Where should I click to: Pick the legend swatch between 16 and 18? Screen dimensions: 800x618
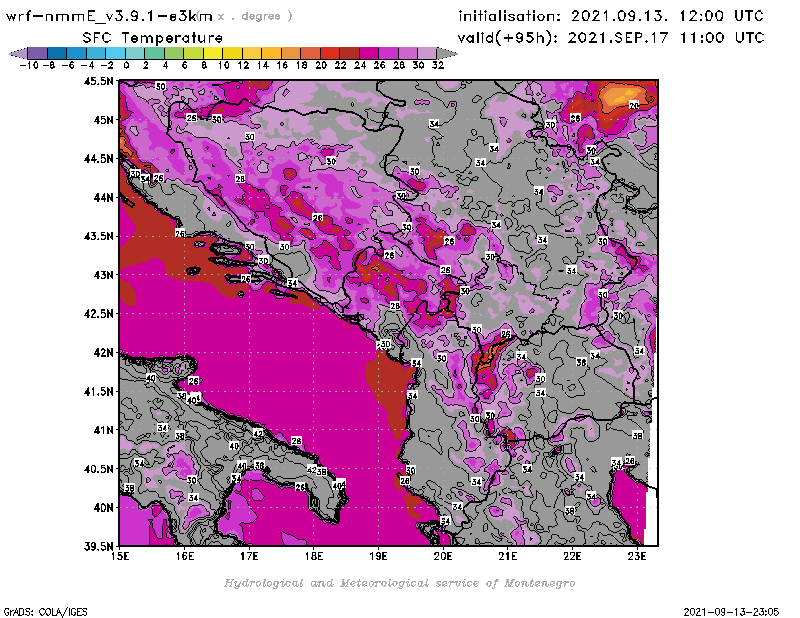291,53
